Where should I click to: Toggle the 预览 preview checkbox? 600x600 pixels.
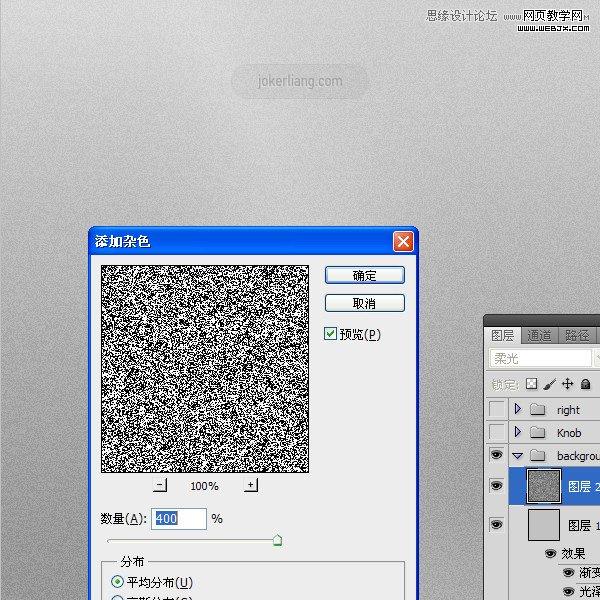[331, 334]
